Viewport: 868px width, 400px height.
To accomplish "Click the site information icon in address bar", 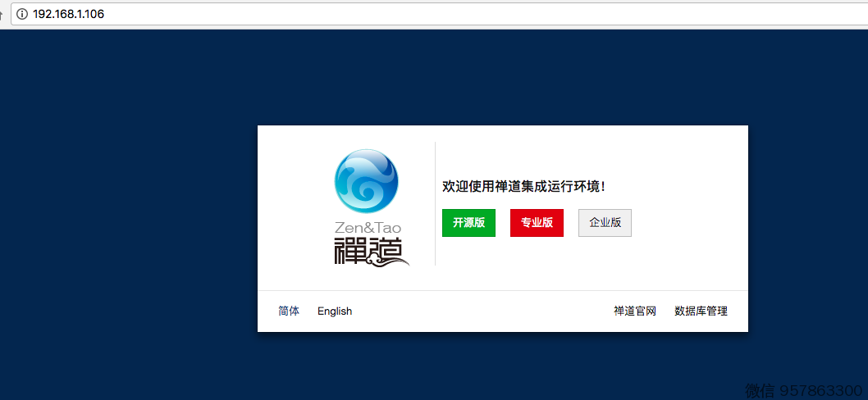I will (x=22, y=14).
